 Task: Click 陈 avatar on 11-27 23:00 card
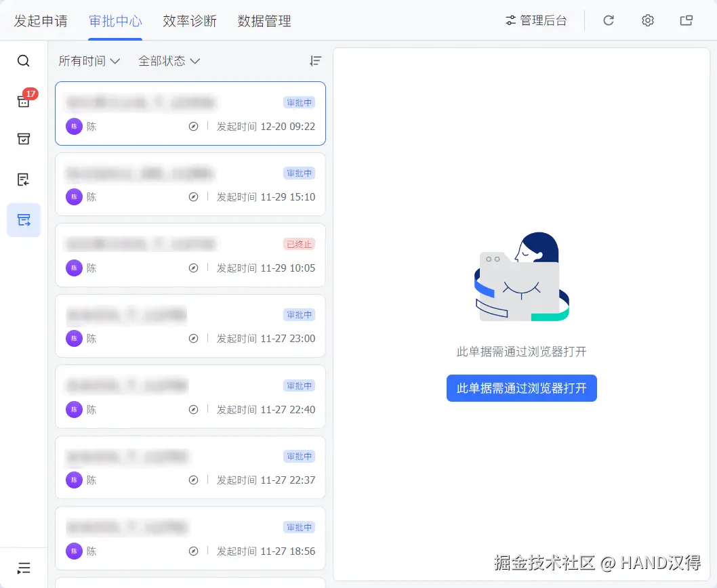point(74,338)
